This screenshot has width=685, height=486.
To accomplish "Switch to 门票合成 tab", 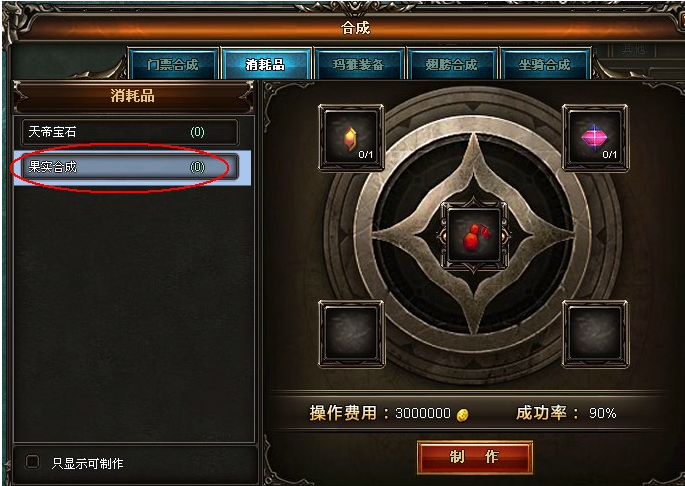I will pos(173,65).
